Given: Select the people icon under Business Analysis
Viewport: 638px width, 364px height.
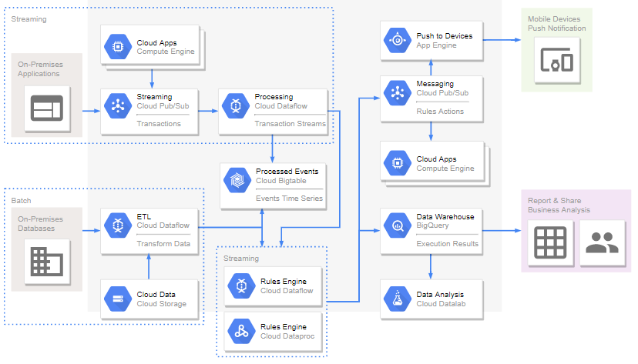Looking at the screenshot, I should (x=603, y=243).
